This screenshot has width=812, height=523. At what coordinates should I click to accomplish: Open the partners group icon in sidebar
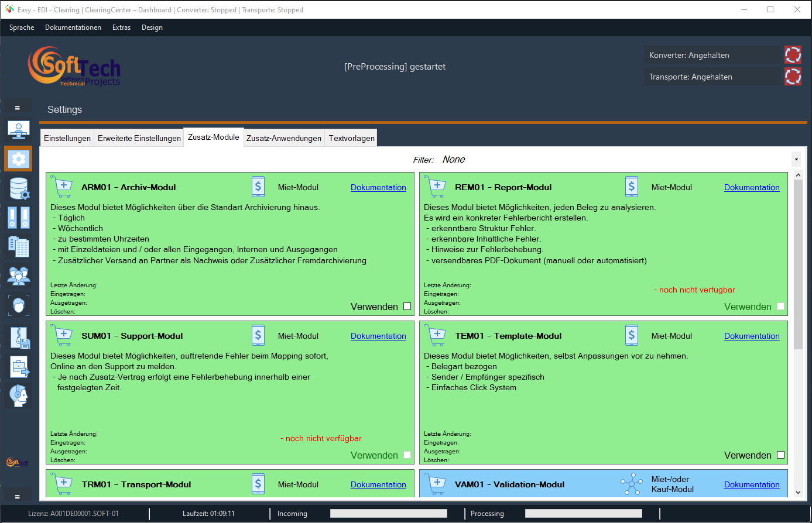point(19,275)
